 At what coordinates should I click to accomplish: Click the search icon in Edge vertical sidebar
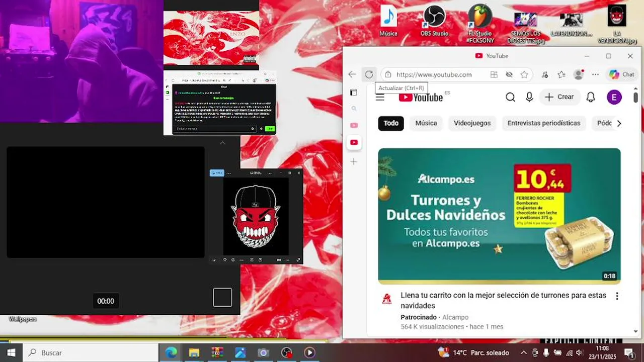[x=354, y=108]
